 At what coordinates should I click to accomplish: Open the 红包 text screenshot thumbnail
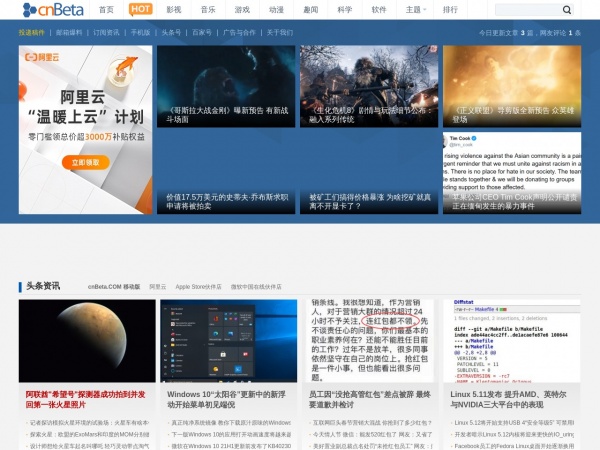(370, 341)
